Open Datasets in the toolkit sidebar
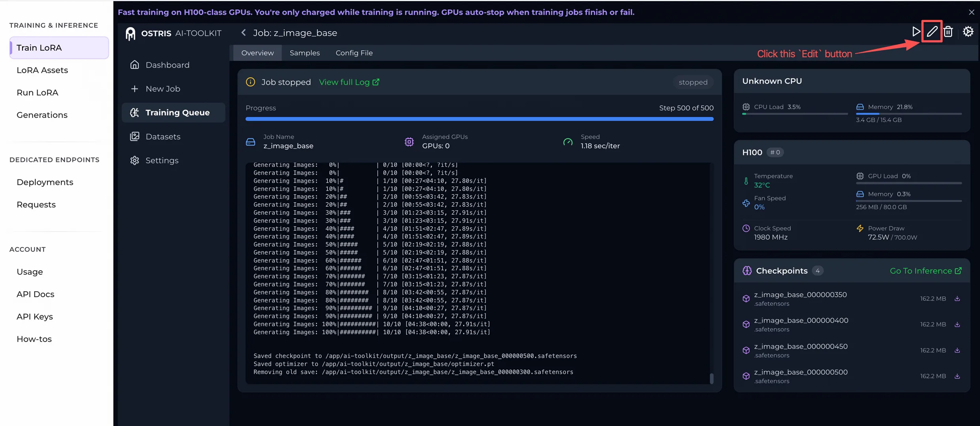This screenshot has height=426, width=980. [162, 137]
